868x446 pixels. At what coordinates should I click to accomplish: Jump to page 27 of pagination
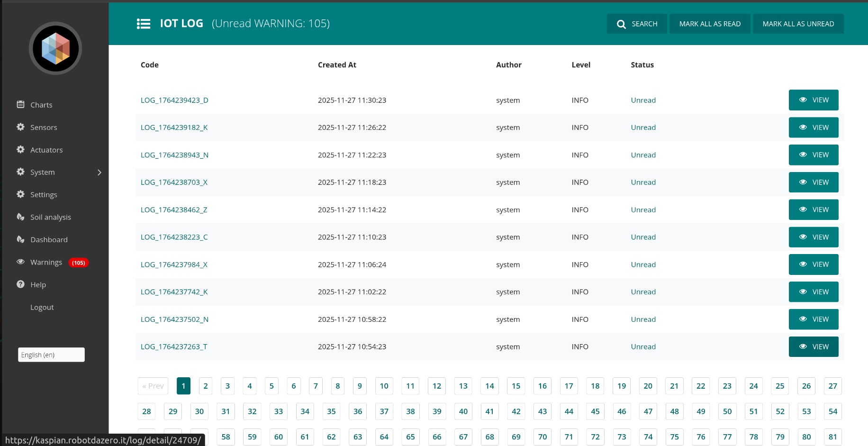coord(832,386)
